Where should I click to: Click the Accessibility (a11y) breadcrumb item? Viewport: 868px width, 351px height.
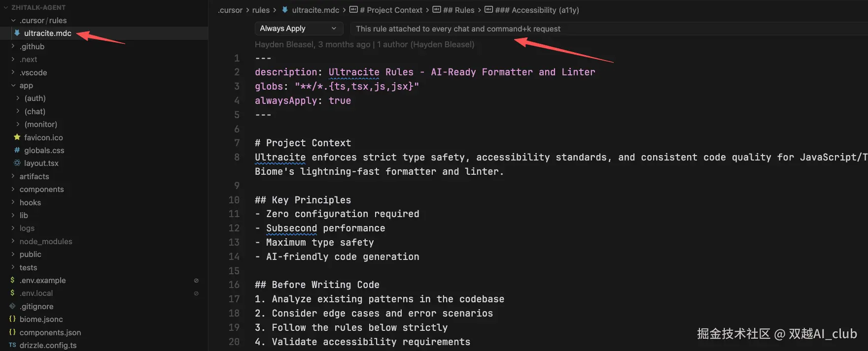point(532,10)
